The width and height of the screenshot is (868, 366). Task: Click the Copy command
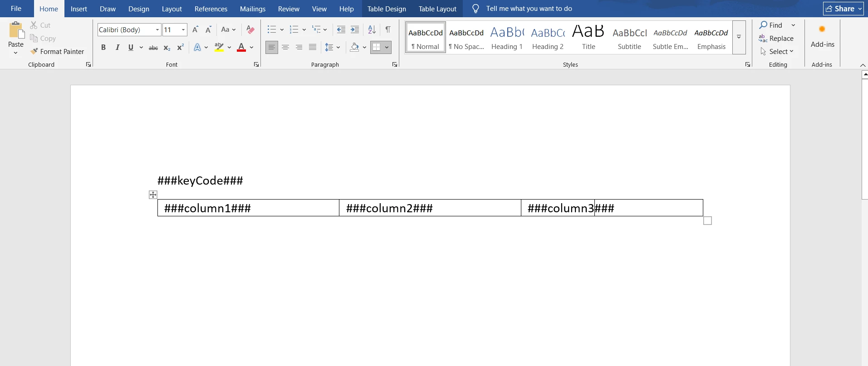(43, 39)
